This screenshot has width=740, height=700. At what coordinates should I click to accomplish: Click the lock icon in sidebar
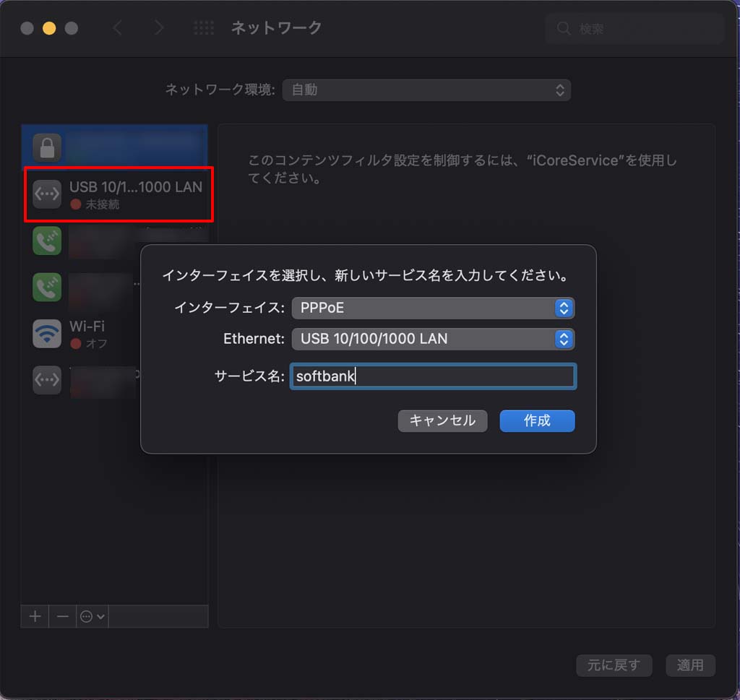click(47, 148)
